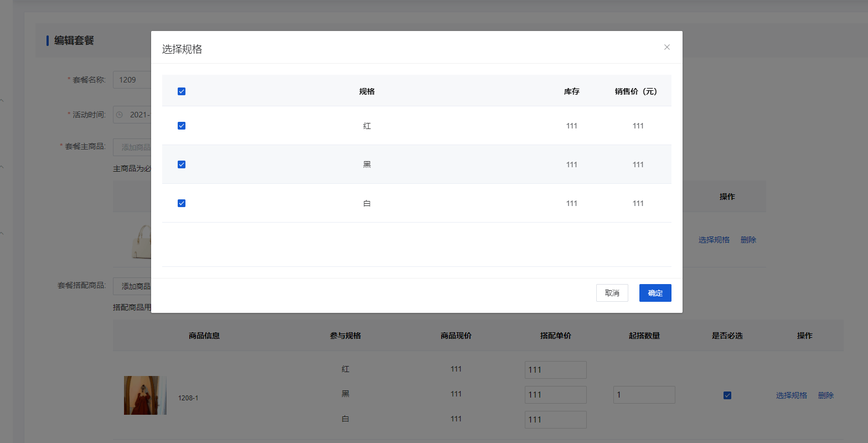This screenshot has width=868, height=443.
Task: Click the white handbag product thumbnail
Action: [142, 241]
